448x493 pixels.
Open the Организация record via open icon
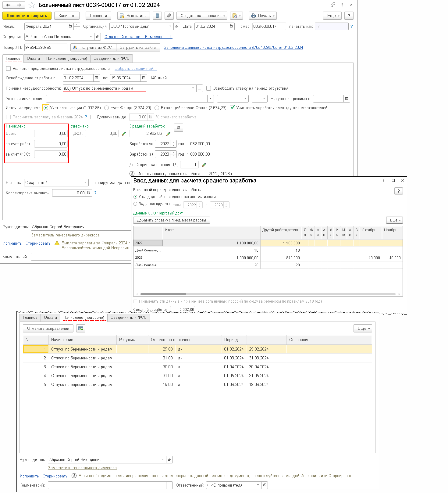[x=177, y=27]
